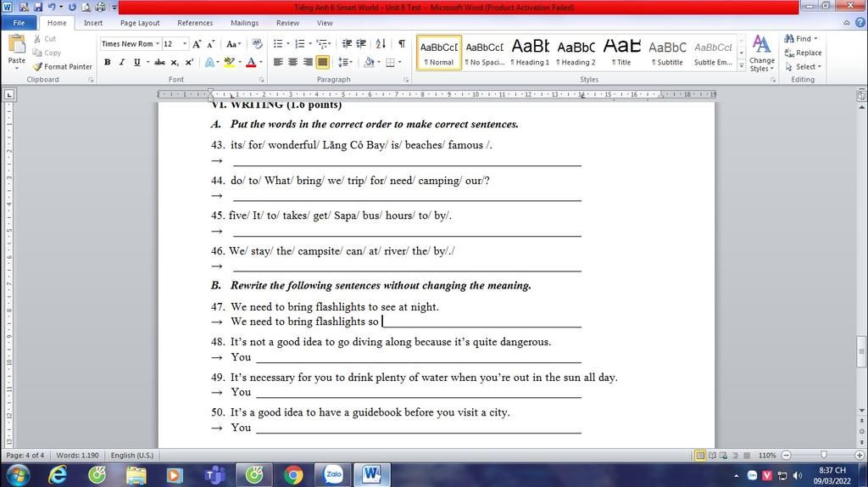
Task: Click Increase Indent icon
Action: click(361, 44)
